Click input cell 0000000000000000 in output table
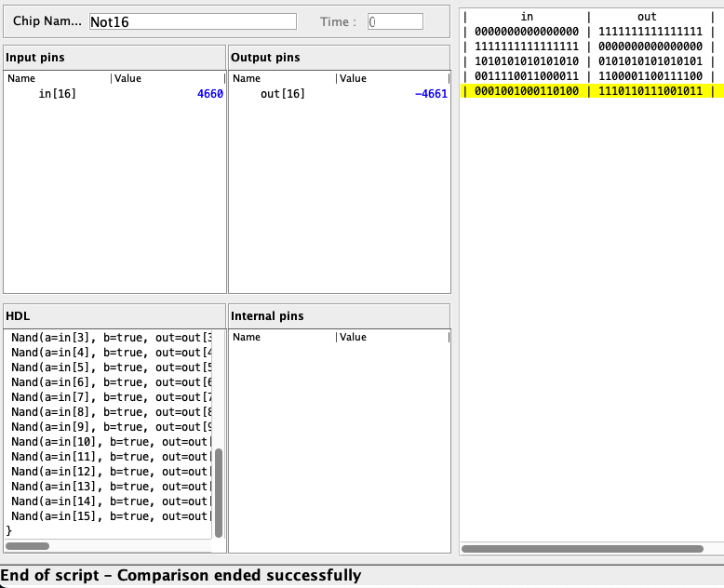Viewport: 724px width, 588px height. (527, 32)
